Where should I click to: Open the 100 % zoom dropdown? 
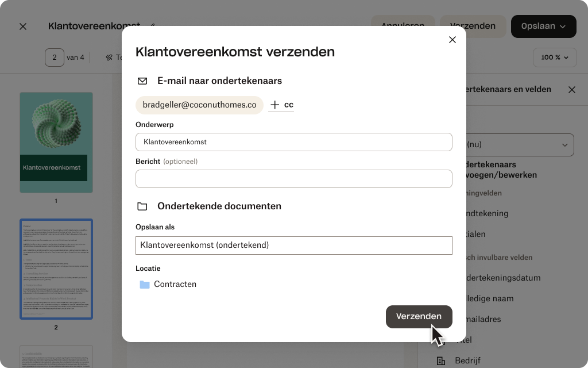pos(555,57)
